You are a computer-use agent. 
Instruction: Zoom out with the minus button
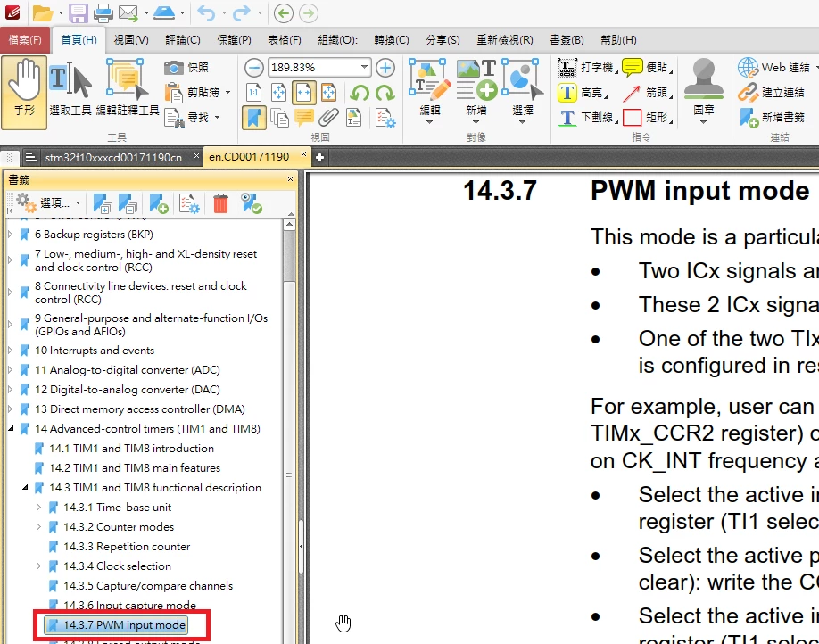point(254,68)
